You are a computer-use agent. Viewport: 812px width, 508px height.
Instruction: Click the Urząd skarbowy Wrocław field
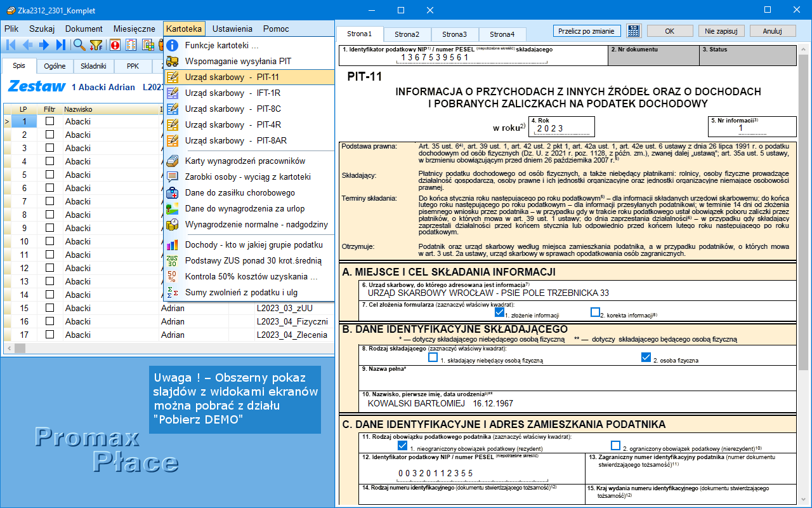click(578, 290)
